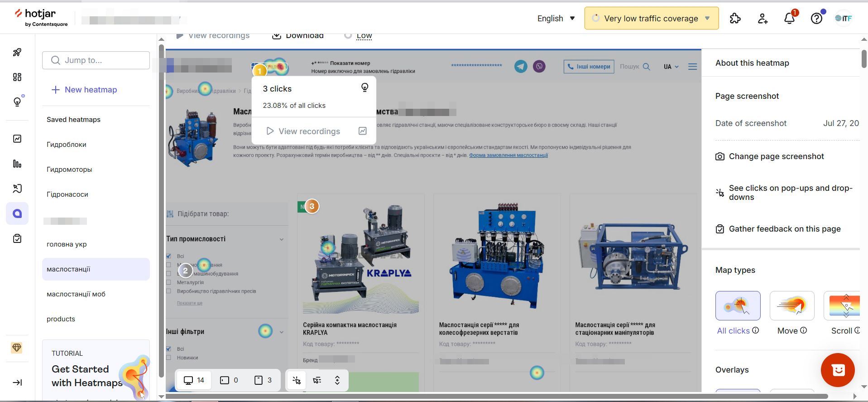Select the маслостанції saved heatmap
Screen dimensions: 868x402
coord(96,269)
